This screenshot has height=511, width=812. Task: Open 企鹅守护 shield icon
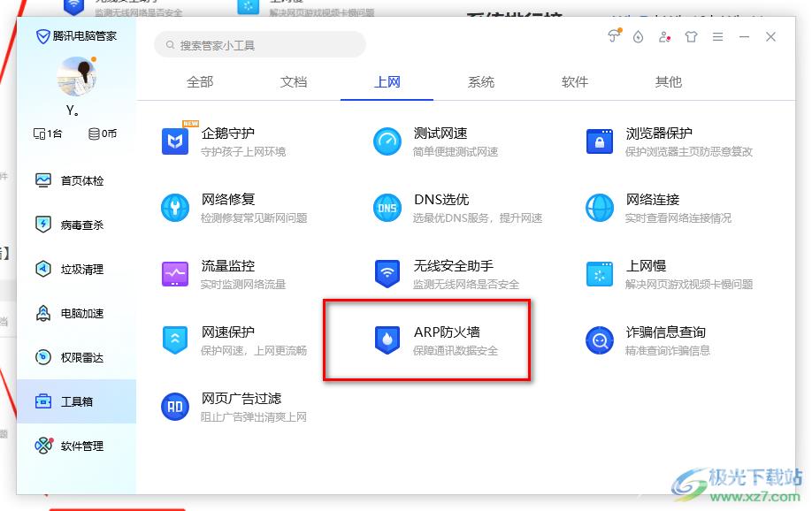click(x=175, y=141)
